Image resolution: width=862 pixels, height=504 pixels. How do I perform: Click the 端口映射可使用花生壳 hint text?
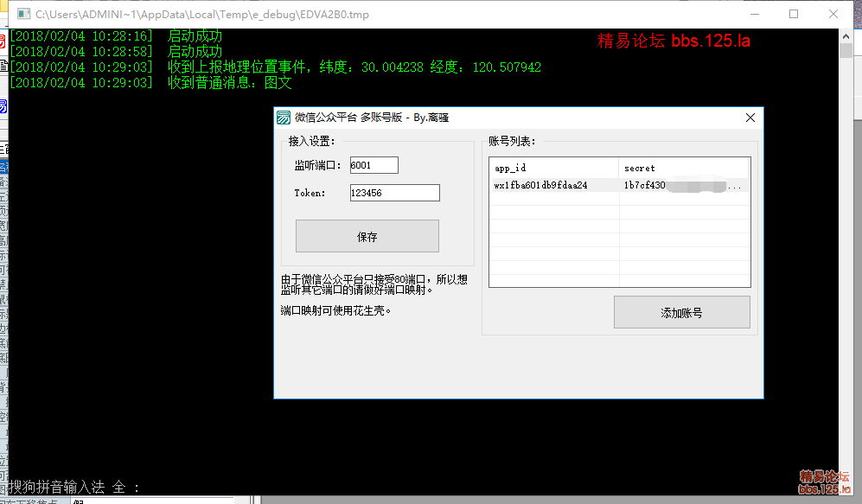click(x=335, y=310)
